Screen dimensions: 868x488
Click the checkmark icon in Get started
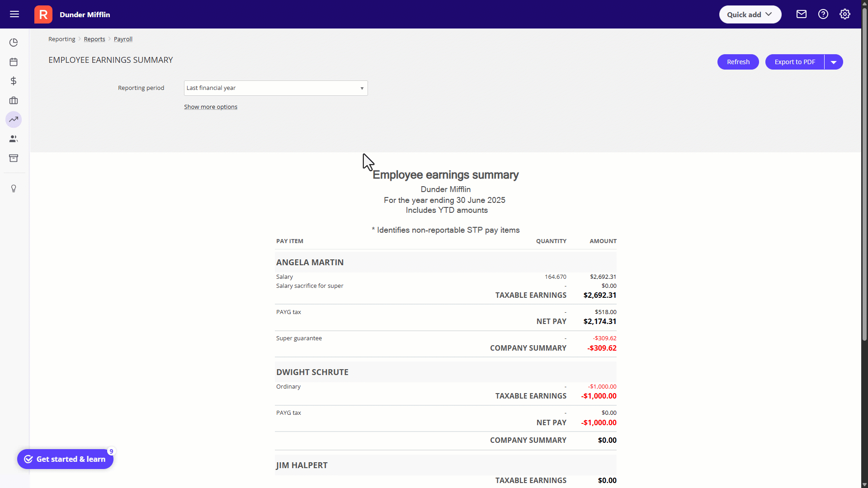(28, 459)
